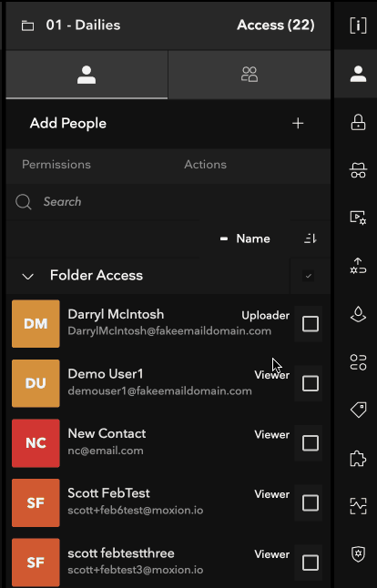Open the tag icon panel
377x588 pixels.
coord(358,410)
